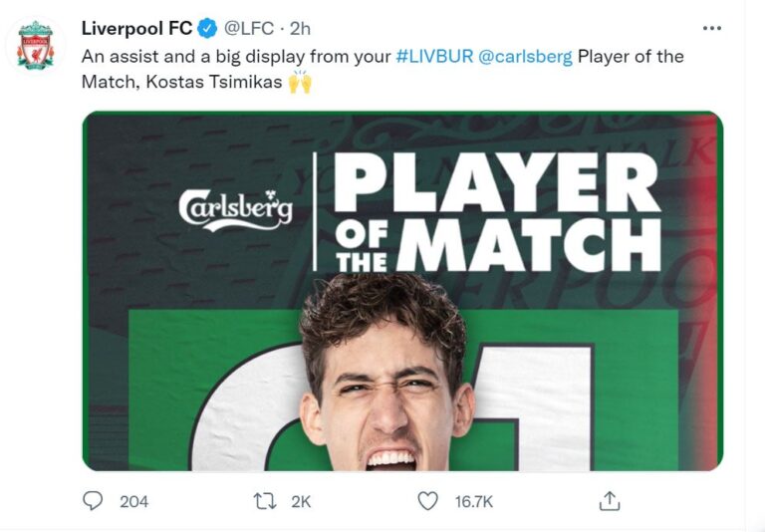Viewport: 765px width, 532px height.
Task: Click the 2K retweets count
Action: [301, 501]
